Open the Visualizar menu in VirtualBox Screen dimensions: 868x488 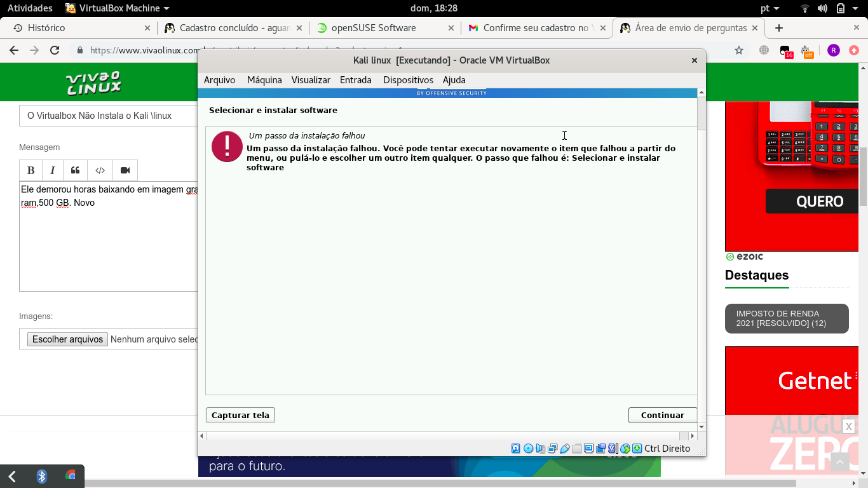pos(311,80)
